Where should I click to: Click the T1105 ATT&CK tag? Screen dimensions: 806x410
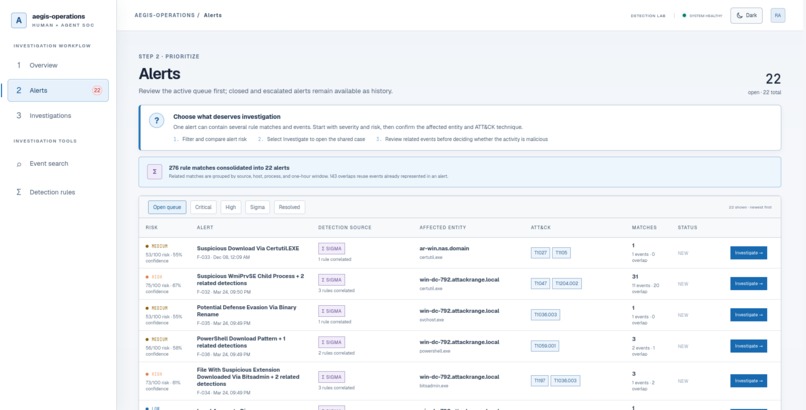point(561,253)
